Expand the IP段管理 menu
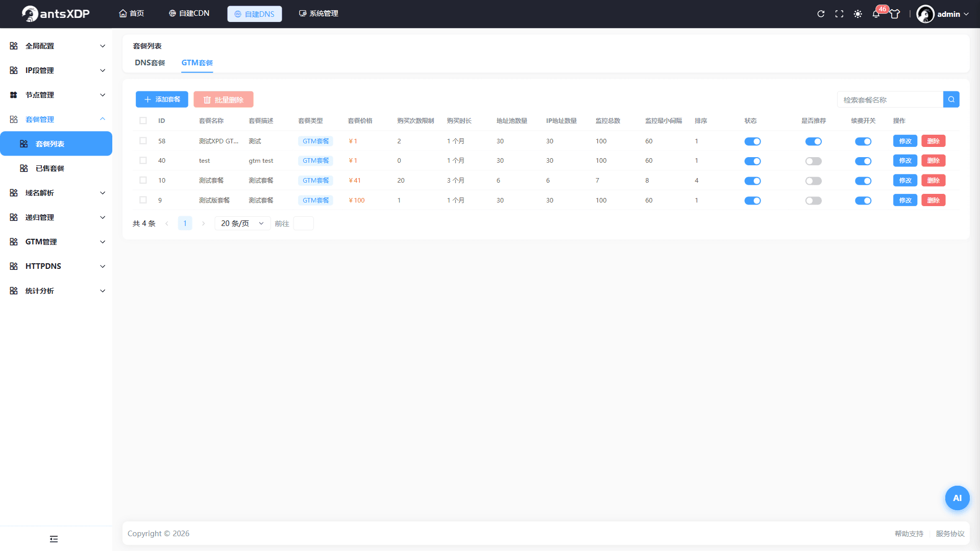The height and width of the screenshot is (551, 980). point(56,70)
